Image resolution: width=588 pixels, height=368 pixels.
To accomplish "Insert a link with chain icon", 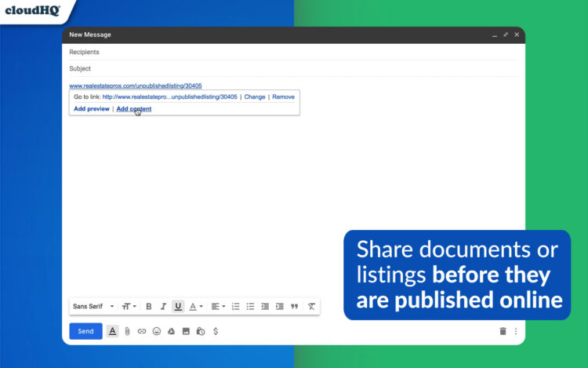I will [x=142, y=331].
